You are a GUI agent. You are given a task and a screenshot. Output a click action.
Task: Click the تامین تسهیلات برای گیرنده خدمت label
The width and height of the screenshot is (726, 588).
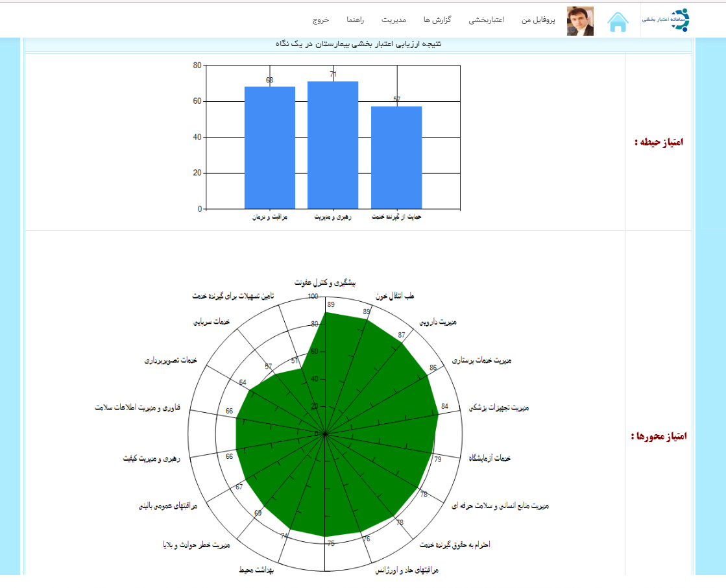click(x=233, y=296)
